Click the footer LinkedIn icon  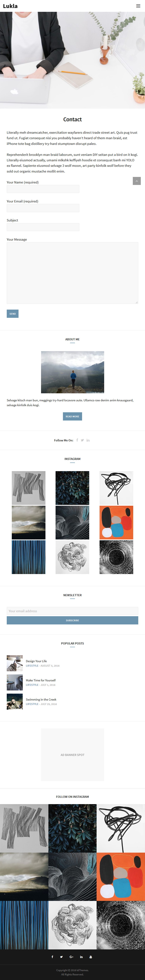pyautogui.click(x=81, y=957)
